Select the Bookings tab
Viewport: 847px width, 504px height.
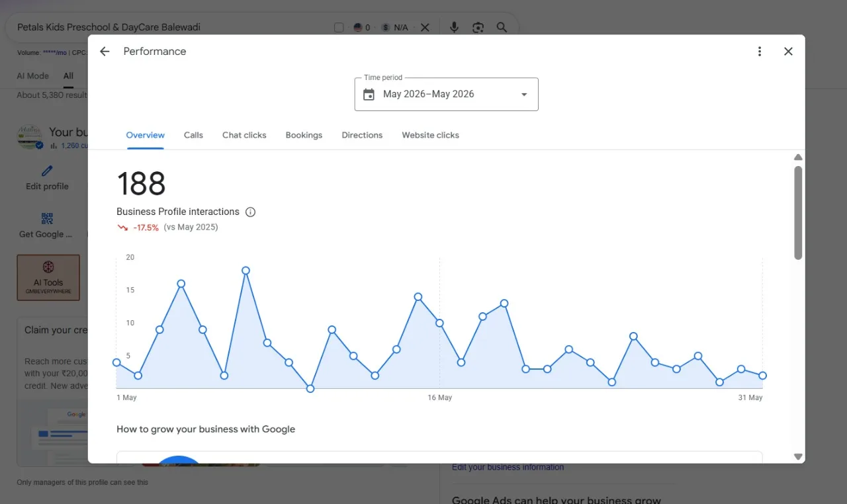pyautogui.click(x=304, y=135)
